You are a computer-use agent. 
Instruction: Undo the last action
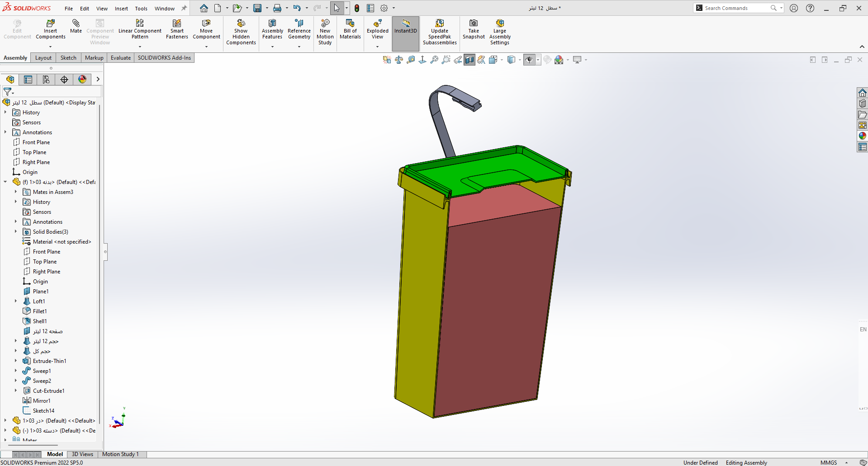(297, 8)
